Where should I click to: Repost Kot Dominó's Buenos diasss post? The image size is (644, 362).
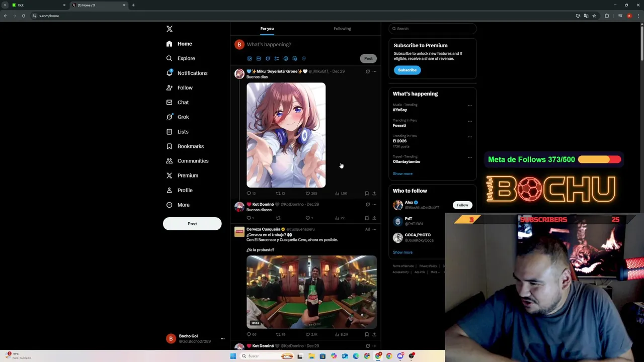(278, 218)
